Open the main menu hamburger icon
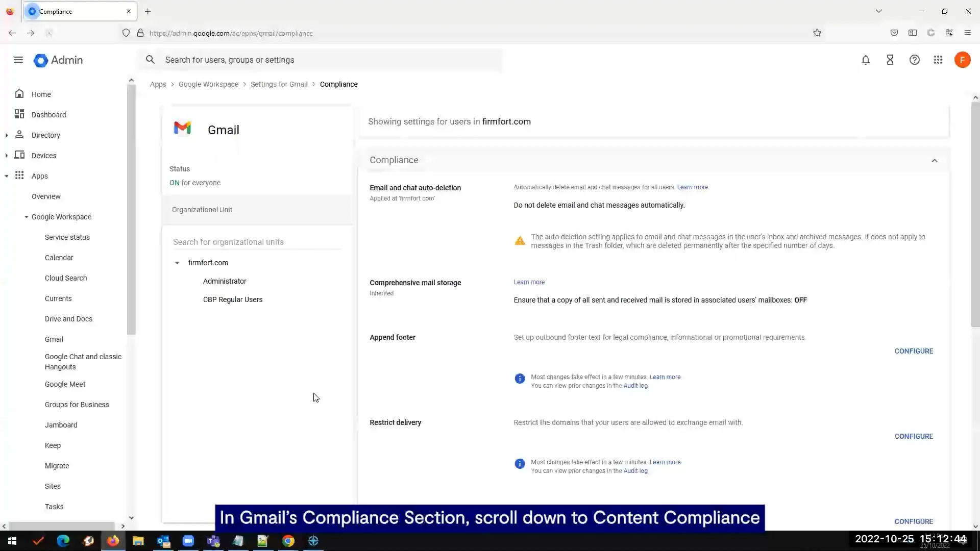This screenshot has width=980, height=551. 18,60
